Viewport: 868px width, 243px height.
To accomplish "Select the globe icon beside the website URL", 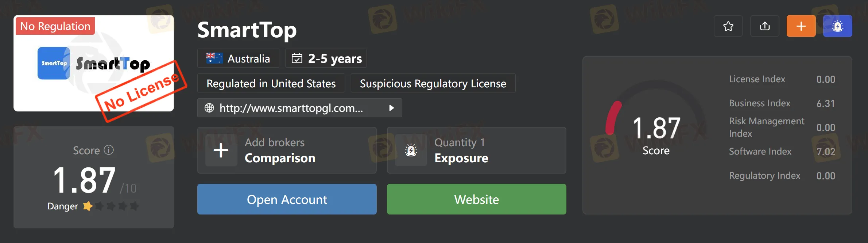I will point(209,108).
